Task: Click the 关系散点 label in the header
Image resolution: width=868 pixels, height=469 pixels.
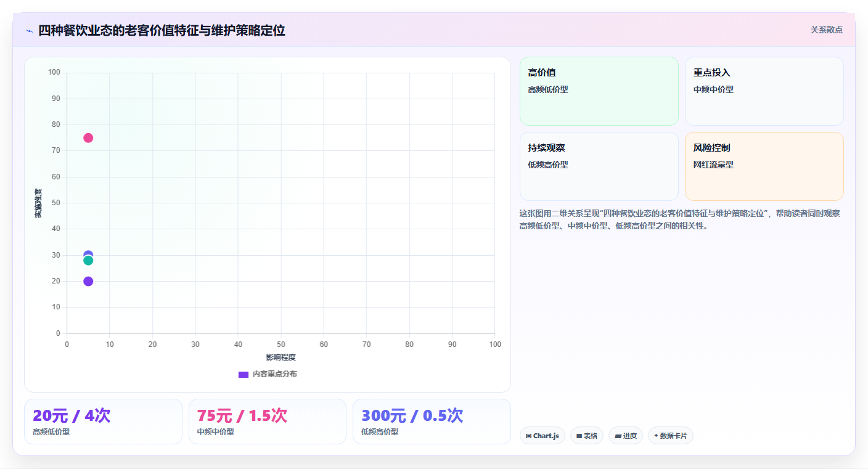Action: 826,30
